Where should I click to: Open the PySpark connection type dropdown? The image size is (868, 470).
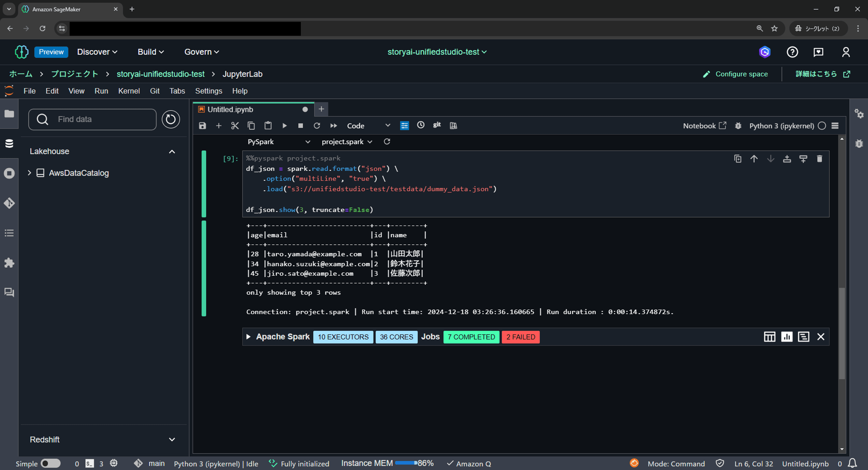pyautogui.click(x=279, y=142)
